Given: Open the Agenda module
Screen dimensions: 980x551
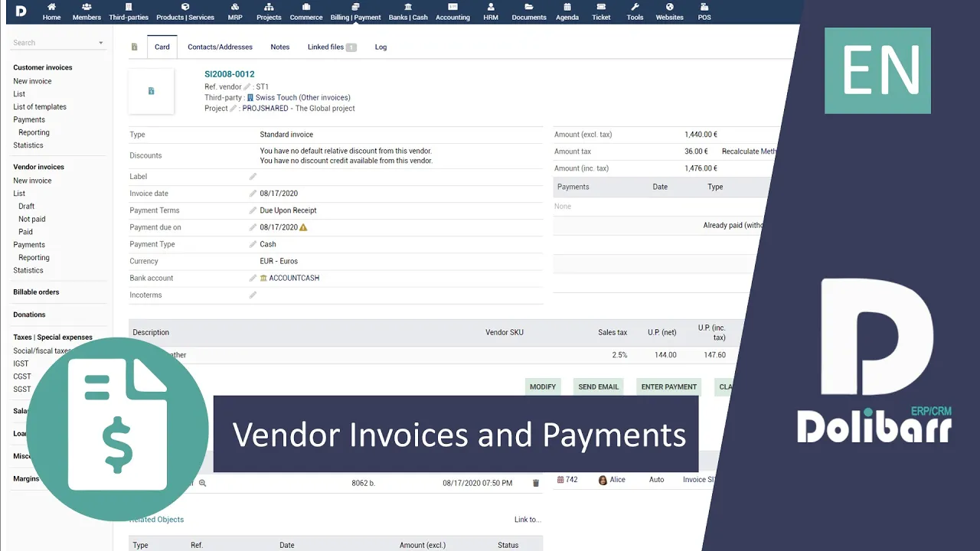Looking at the screenshot, I should click(567, 11).
